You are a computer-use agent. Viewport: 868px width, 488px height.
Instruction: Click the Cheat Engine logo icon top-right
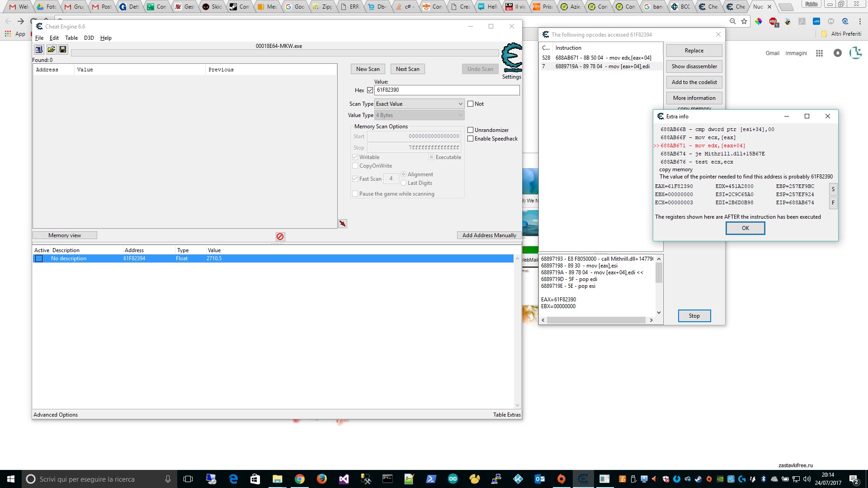[x=511, y=56]
